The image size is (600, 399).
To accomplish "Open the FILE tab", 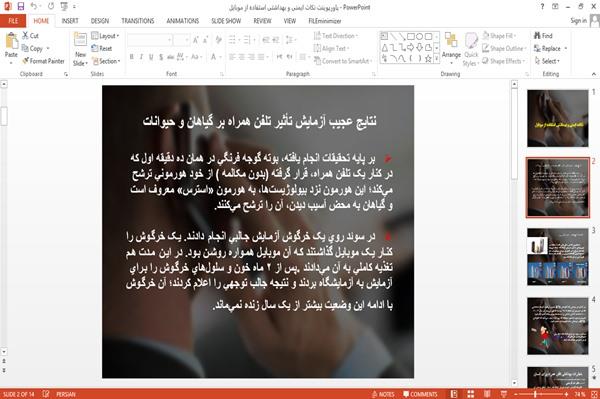I will point(13,21).
